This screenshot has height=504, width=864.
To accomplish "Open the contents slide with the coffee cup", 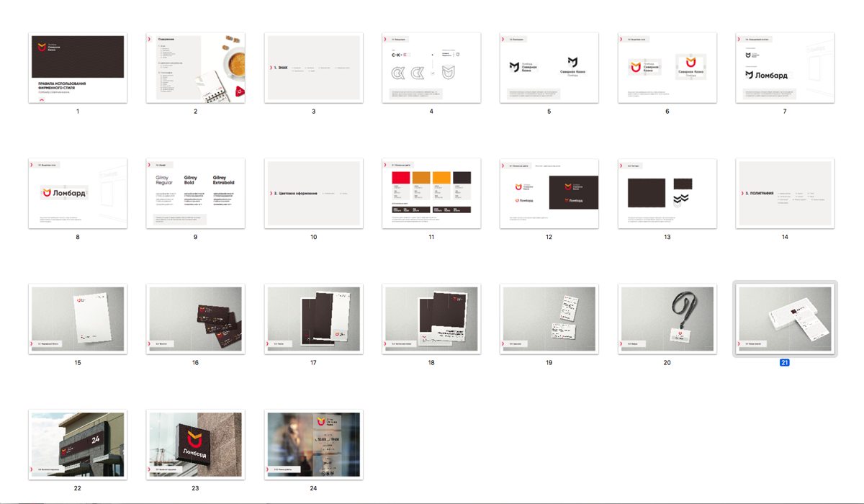I will coord(195,68).
